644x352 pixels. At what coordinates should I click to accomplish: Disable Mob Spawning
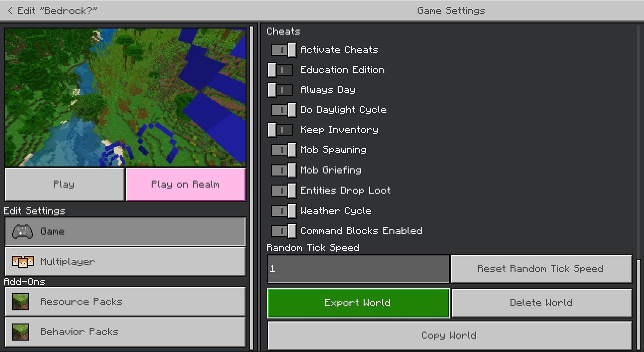pos(283,150)
